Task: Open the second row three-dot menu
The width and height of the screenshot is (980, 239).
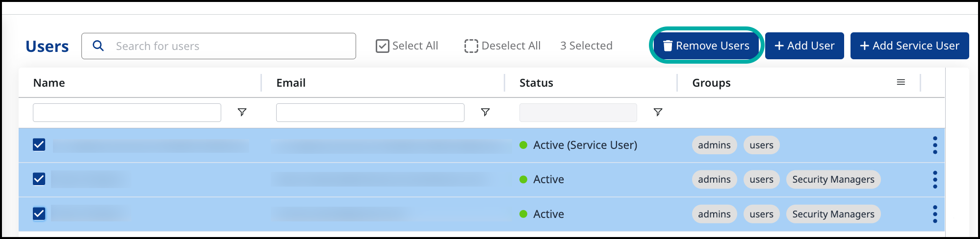Action: point(935,180)
